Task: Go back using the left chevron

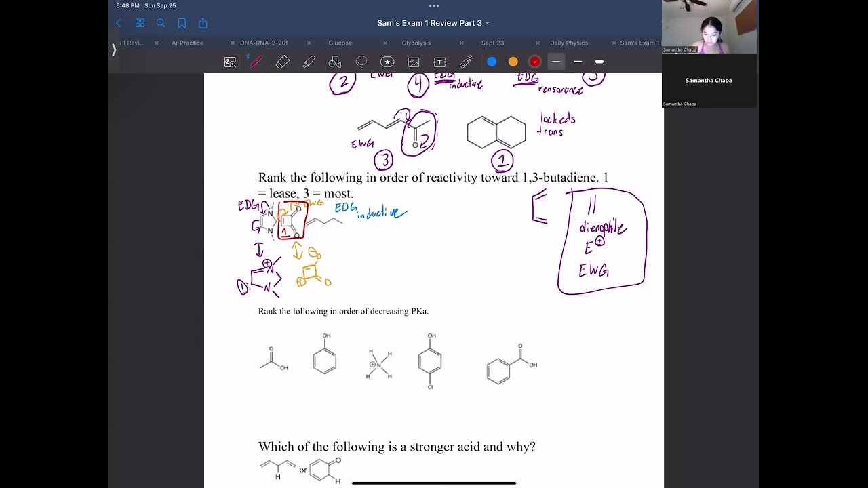Action: (119, 23)
